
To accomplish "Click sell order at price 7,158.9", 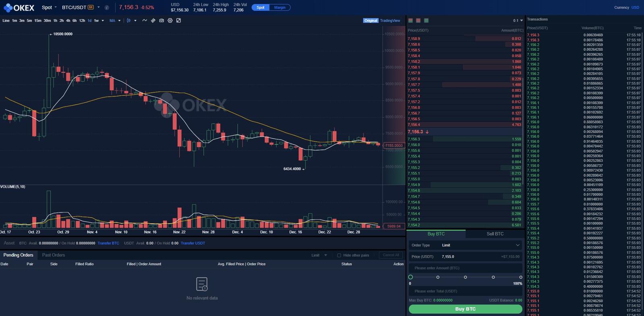I will point(465,39).
